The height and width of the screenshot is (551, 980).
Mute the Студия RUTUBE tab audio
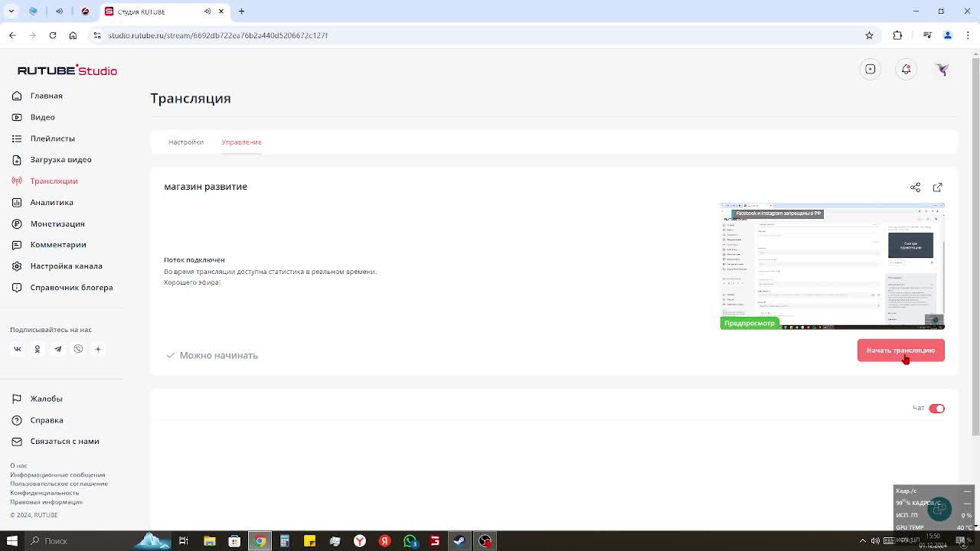point(207,11)
